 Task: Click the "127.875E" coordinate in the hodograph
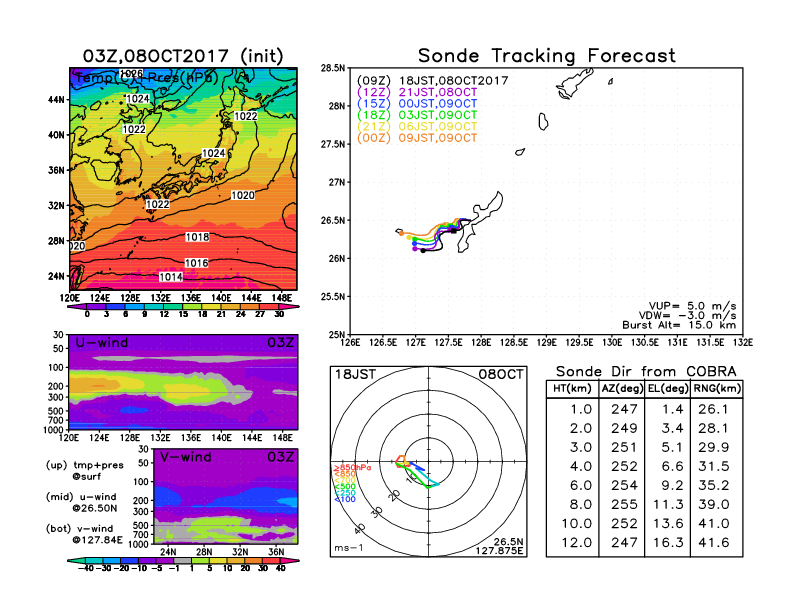point(499,551)
